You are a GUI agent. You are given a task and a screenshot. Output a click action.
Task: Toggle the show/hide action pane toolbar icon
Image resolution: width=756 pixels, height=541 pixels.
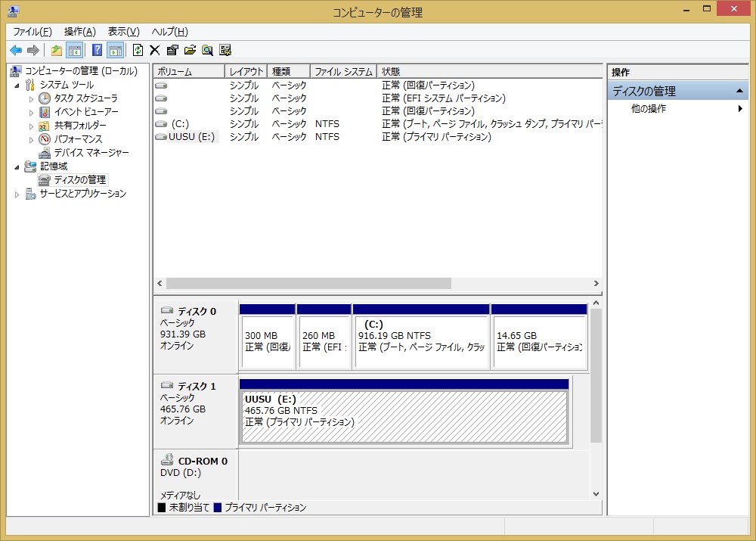(115, 50)
